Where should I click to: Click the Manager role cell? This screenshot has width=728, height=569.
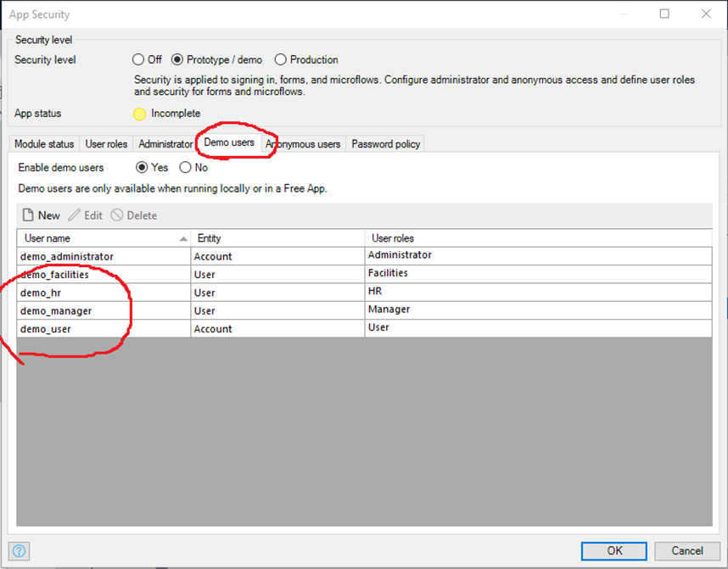pos(539,310)
